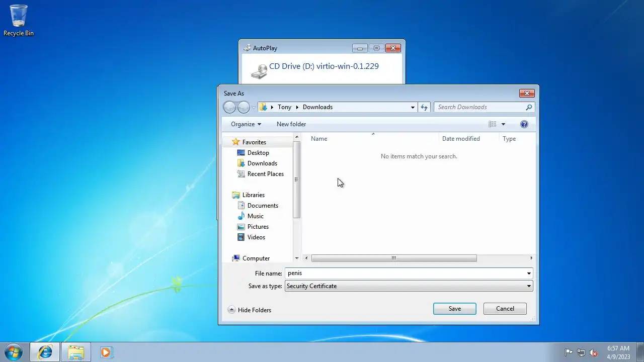Click the CD drive icon in AutoPlay window
Viewport: 644px width, 362px height.
pyautogui.click(x=259, y=71)
